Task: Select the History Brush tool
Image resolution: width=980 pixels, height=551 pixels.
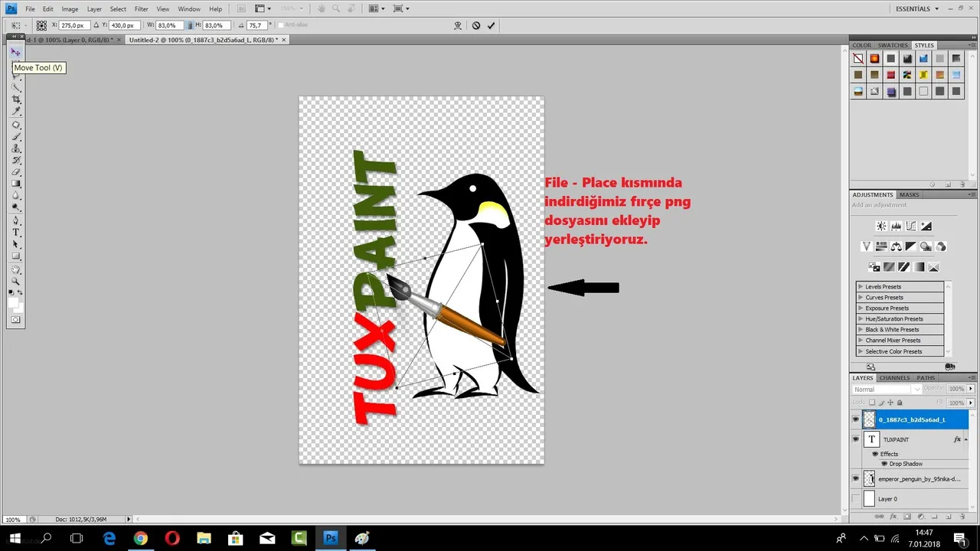Action: (15, 161)
